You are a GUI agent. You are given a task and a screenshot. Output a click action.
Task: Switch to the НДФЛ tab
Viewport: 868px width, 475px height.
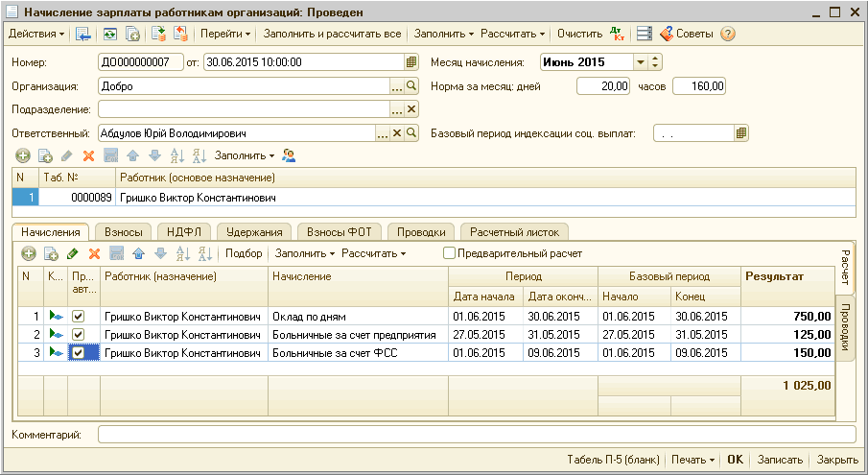(x=184, y=232)
